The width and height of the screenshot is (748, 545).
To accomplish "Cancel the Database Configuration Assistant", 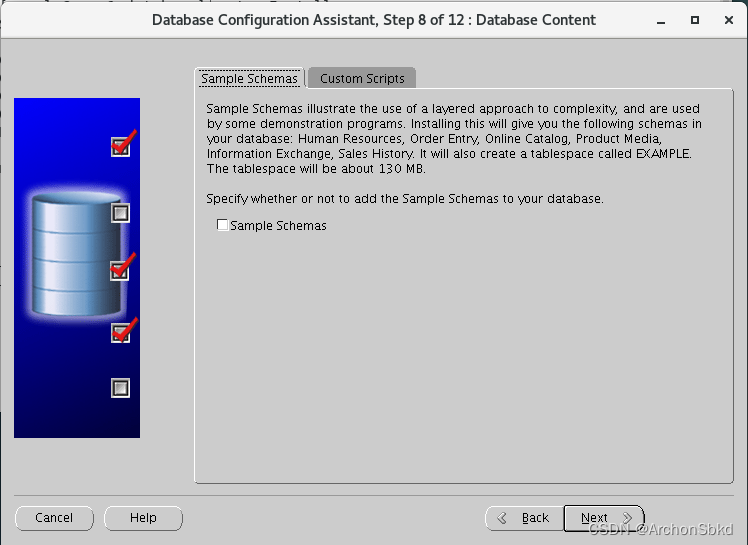I will coord(54,518).
